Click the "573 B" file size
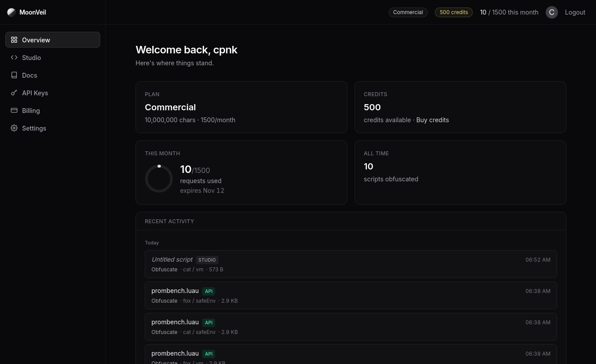The height and width of the screenshot is (364, 596). tap(216, 270)
